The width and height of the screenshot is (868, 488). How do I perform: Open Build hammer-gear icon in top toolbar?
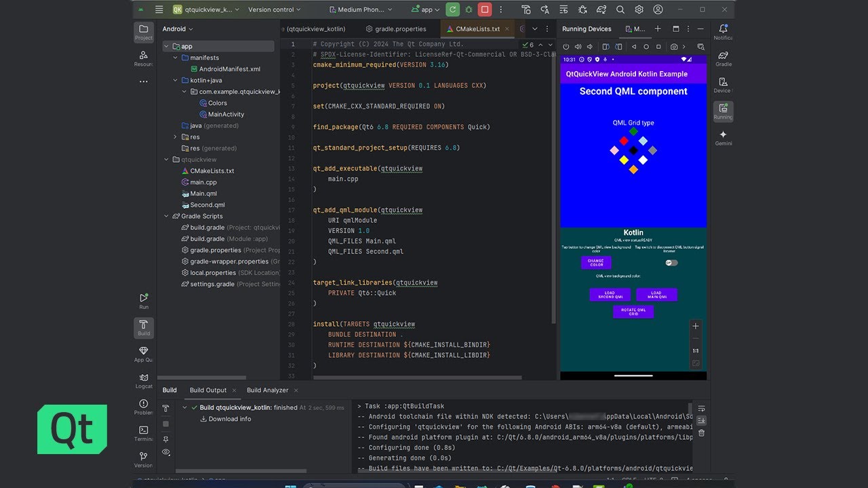pyautogui.click(x=526, y=9)
